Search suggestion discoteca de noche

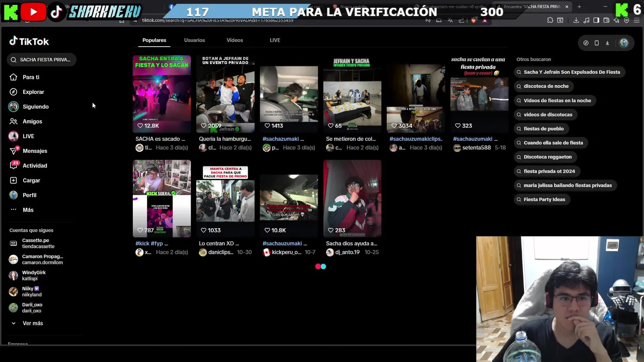542,86
